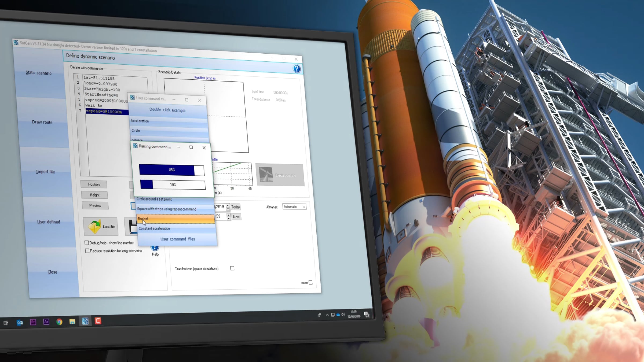Screen dimensions: 644x362
Task: Increase the time with the up arrow
Action: [x=228, y=215]
